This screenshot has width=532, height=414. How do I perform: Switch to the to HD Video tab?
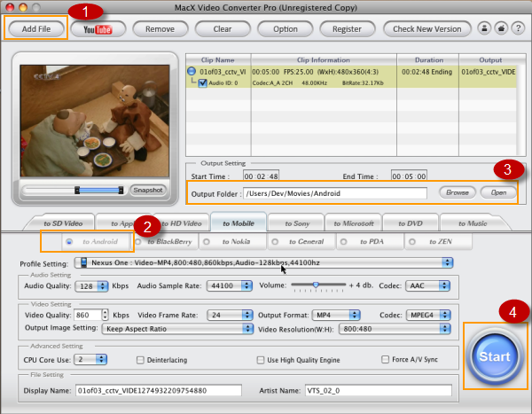click(182, 223)
